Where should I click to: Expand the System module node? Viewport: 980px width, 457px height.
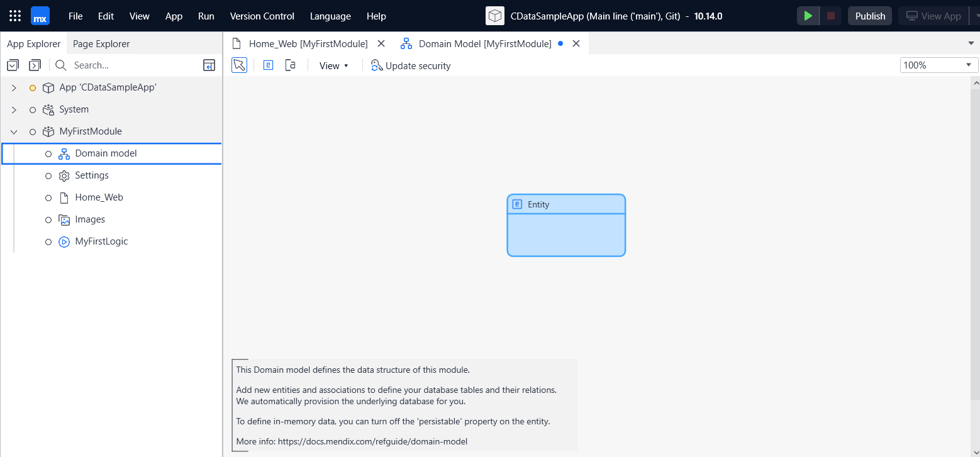(x=14, y=109)
